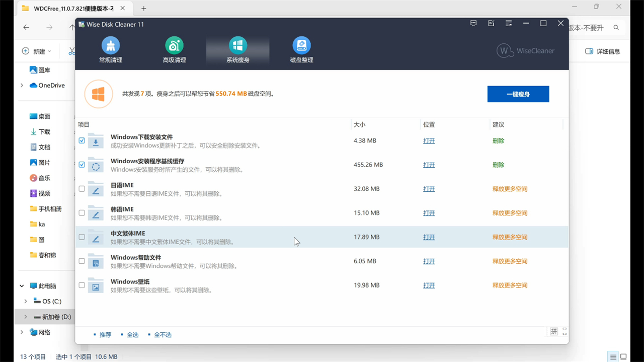Open the menu list icon in Wise title bar
This screenshot has width=644, height=362.
509,24
